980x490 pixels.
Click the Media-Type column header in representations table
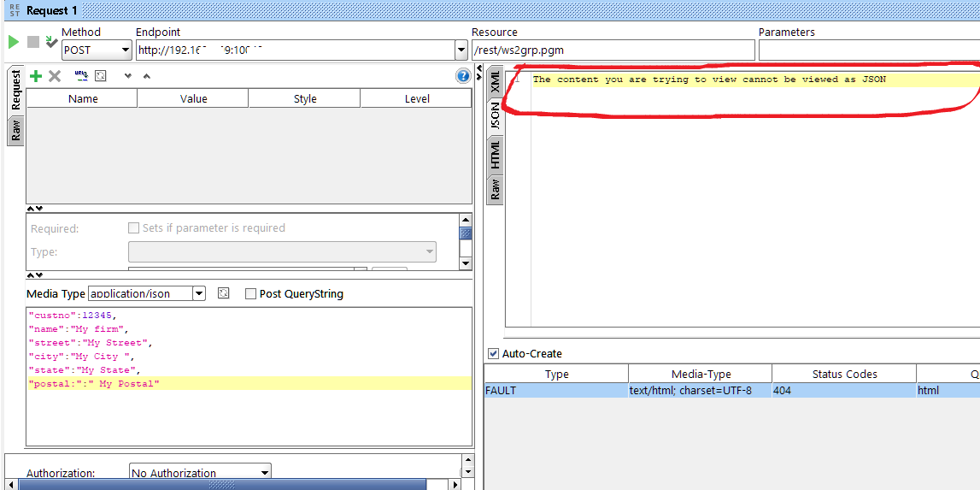pyautogui.click(x=701, y=375)
